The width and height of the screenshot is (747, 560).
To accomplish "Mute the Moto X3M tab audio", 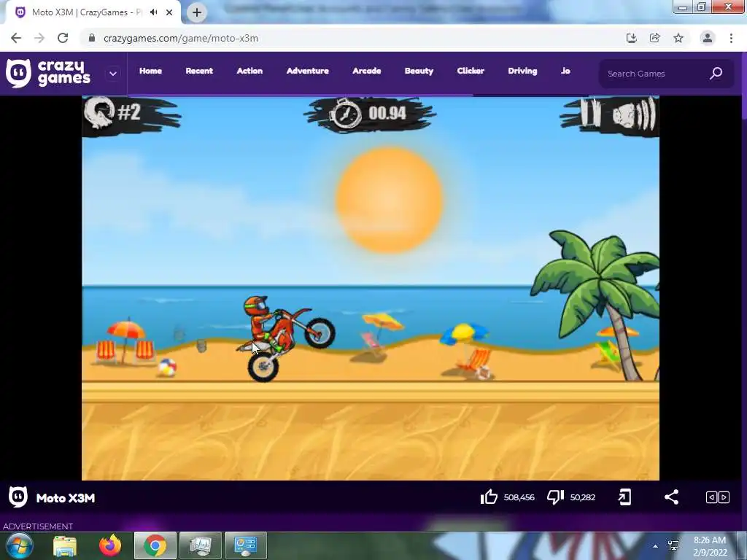I will click(153, 12).
